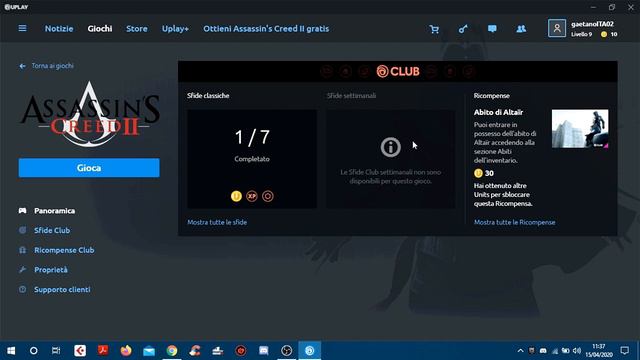Open the Uplay+ tab

pyautogui.click(x=175, y=29)
